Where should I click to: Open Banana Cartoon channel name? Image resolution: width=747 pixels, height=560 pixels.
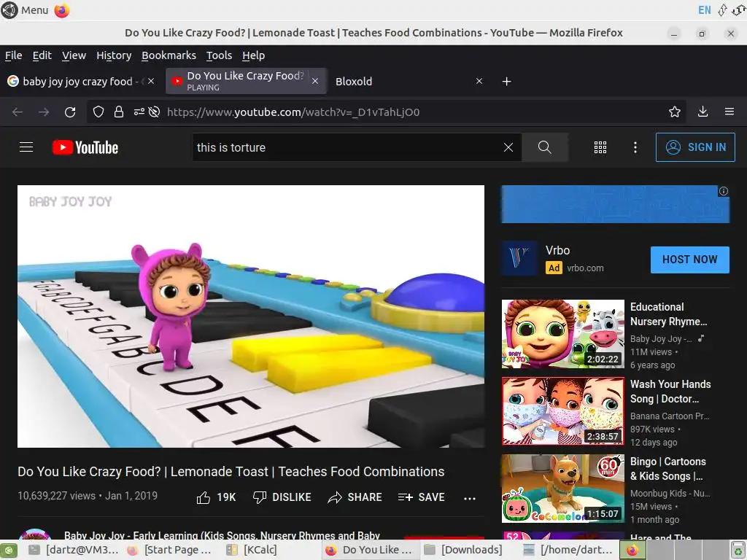click(670, 416)
